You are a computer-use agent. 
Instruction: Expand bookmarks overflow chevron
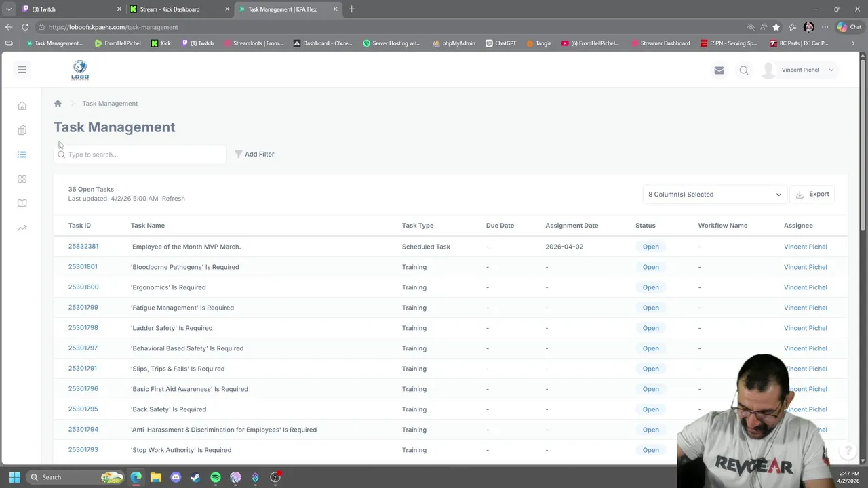point(853,43)
